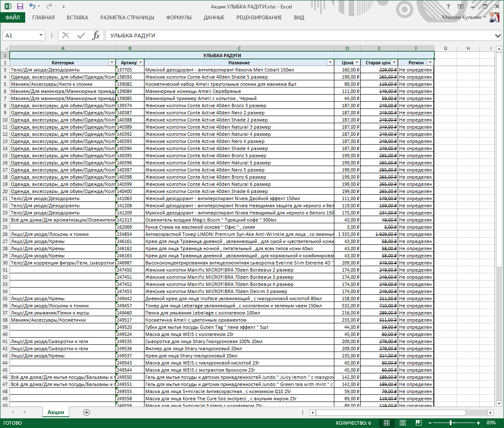Click the КОЛИЧЕСТВО: 6 status bar entry
Screen dimensions: 504x428
pos(354,423)
